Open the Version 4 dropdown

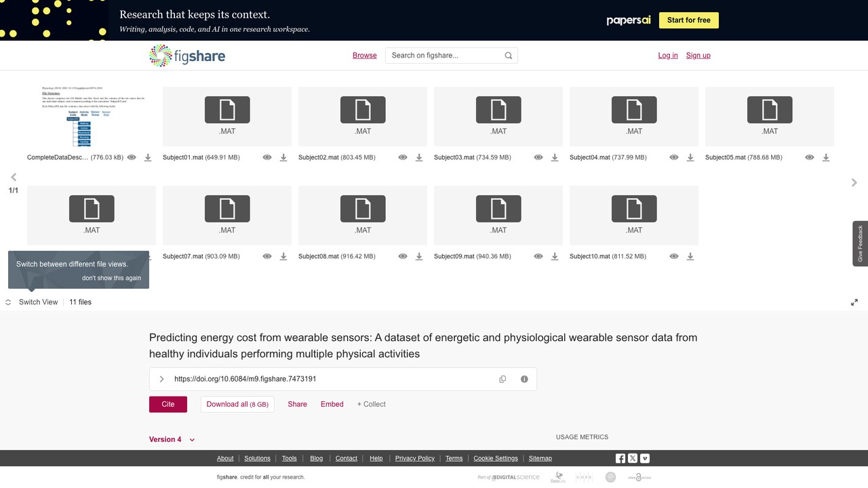pos(172,439)
